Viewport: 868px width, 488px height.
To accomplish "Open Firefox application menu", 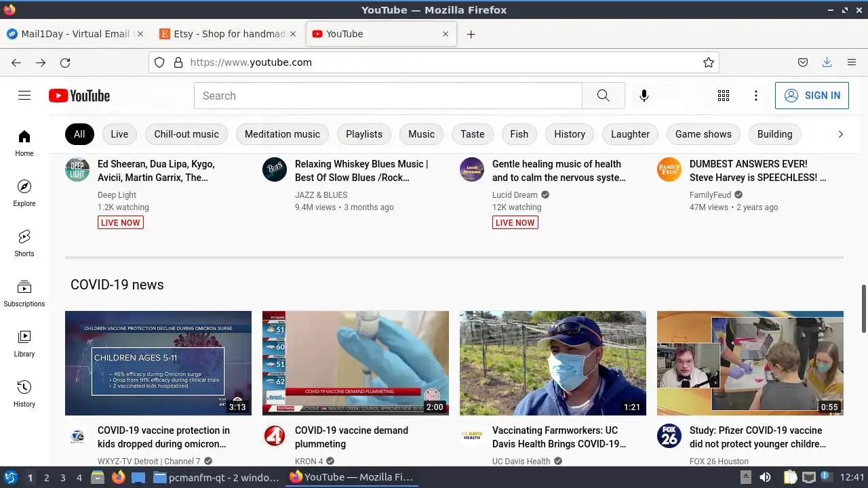I will pyautogui.click(x=852, y=62).
